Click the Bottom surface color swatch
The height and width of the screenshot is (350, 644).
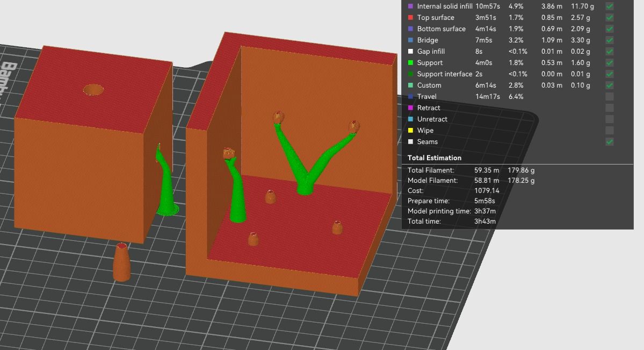[x=410, y=29]
